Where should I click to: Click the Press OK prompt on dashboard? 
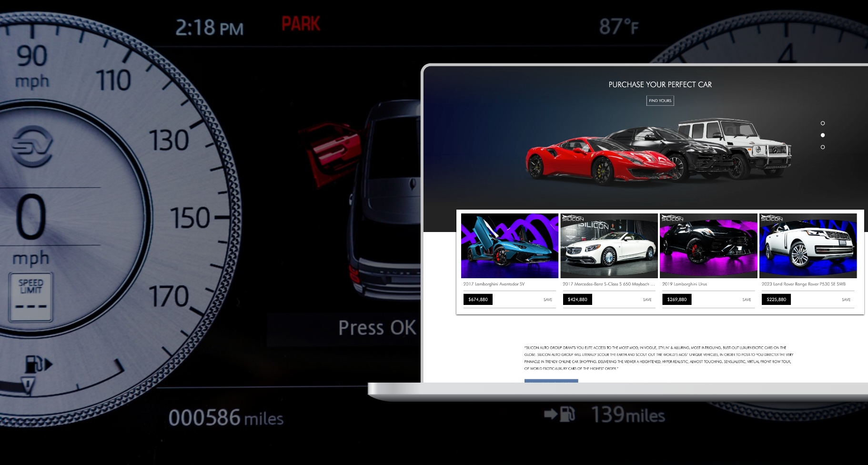tap(377, 328)
